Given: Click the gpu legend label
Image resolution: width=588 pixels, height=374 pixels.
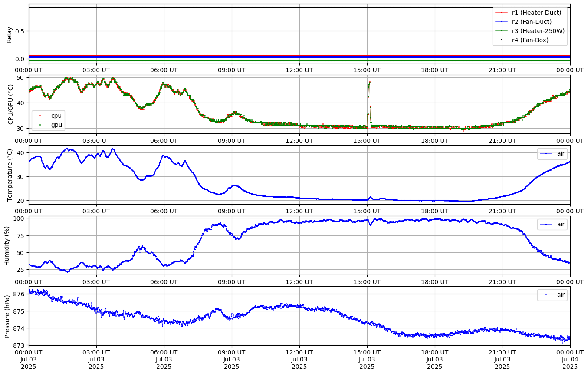Looking at the screenshot, I should point(56,125).
